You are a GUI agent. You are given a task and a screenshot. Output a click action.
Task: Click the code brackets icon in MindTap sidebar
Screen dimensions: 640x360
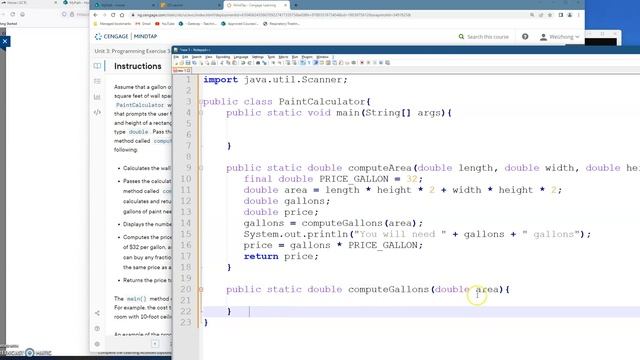pyautogui.click(x=97, y=112)
